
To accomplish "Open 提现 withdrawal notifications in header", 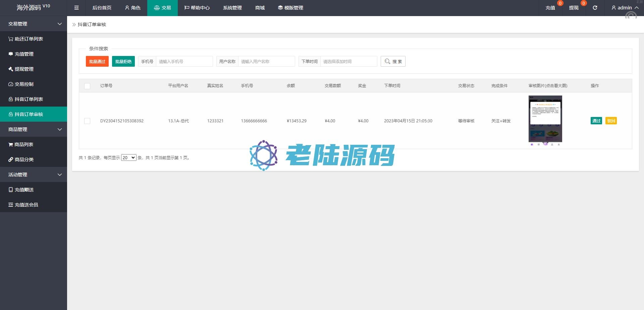I will click(x=574, y=8).
